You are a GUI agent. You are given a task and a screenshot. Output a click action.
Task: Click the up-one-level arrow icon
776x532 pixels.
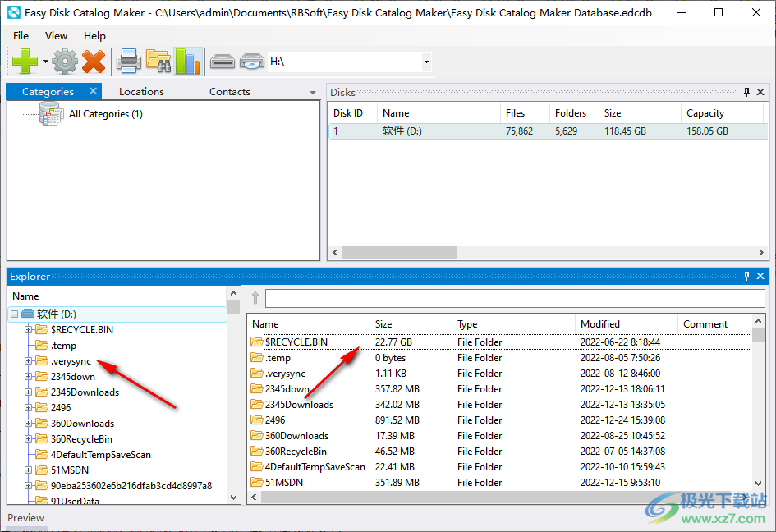255,298
